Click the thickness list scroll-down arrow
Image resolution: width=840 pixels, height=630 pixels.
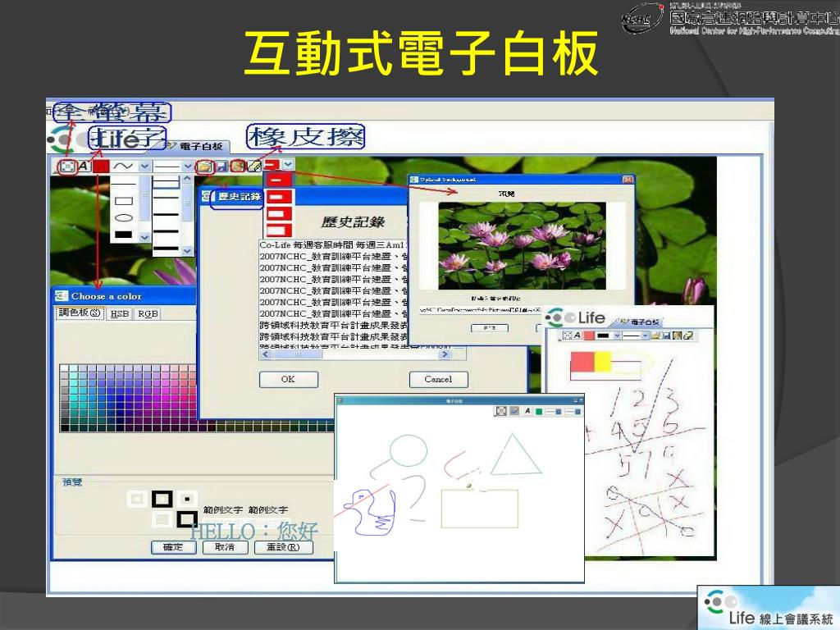click(188, 251)
